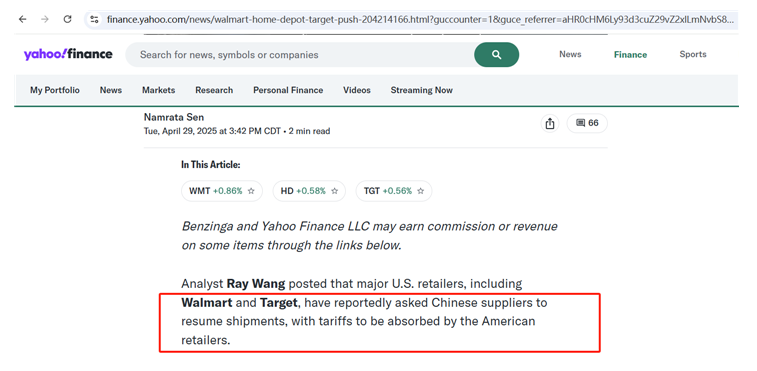Click the green search magnifier button
The height and width of the screenshot is (371, 757).
point(496,55)
